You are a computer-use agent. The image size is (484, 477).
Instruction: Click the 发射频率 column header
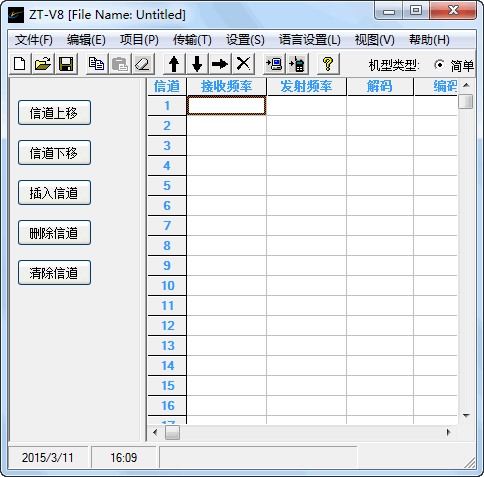(x=307, y=87)
